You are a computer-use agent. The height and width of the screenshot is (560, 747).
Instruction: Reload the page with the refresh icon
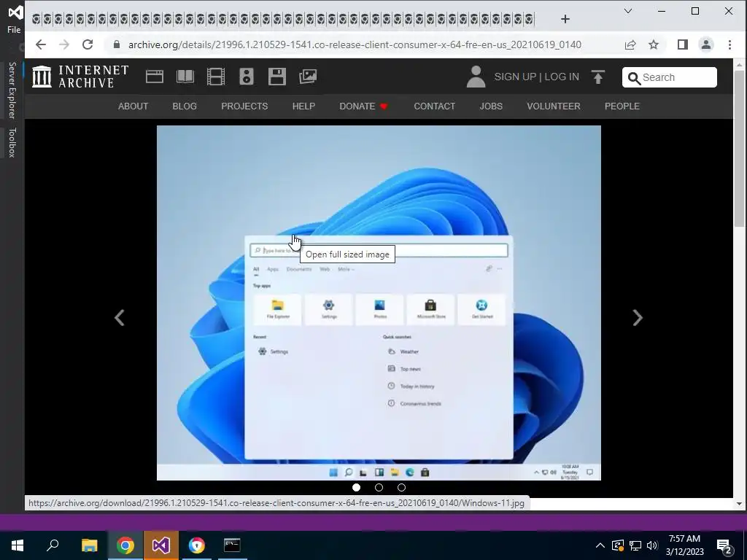coord(88,44)
